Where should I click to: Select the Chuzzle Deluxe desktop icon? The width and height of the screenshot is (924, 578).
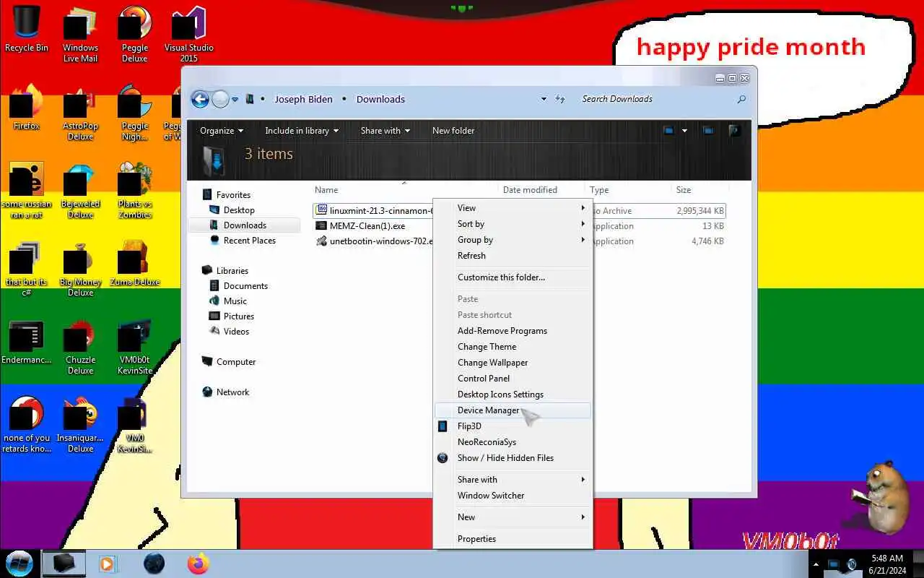point(80,347)
